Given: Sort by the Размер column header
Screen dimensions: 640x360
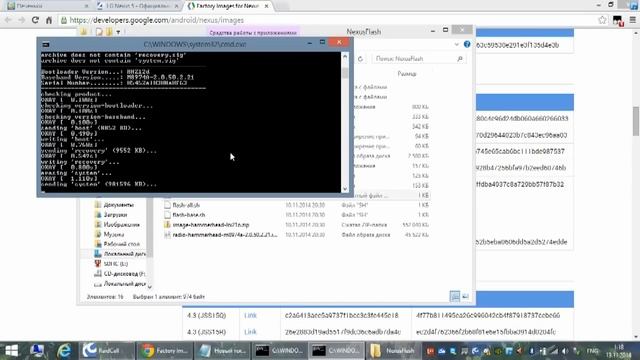Looking at the screenshot, I should coord(407,74).
